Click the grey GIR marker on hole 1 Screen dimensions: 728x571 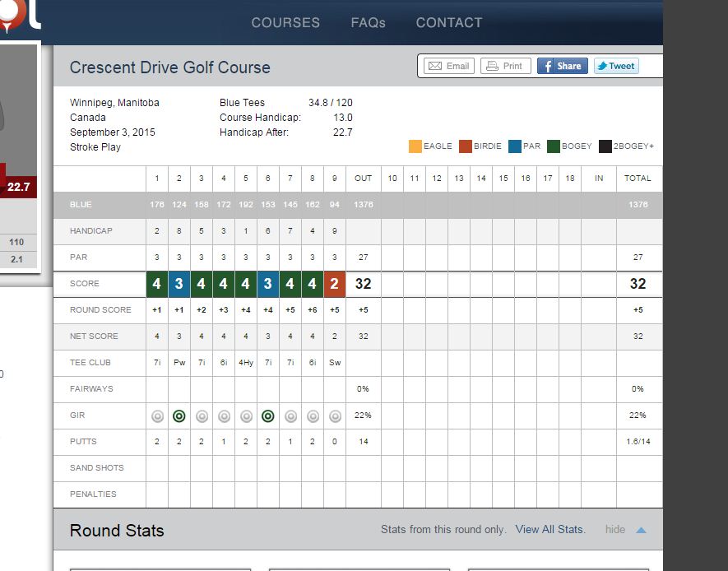point(157,416)
